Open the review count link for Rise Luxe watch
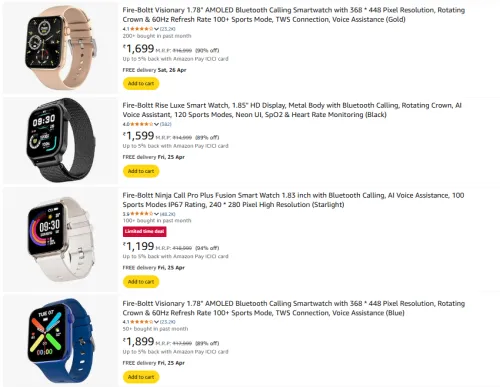Screen dimensions: 500x387 166,124
